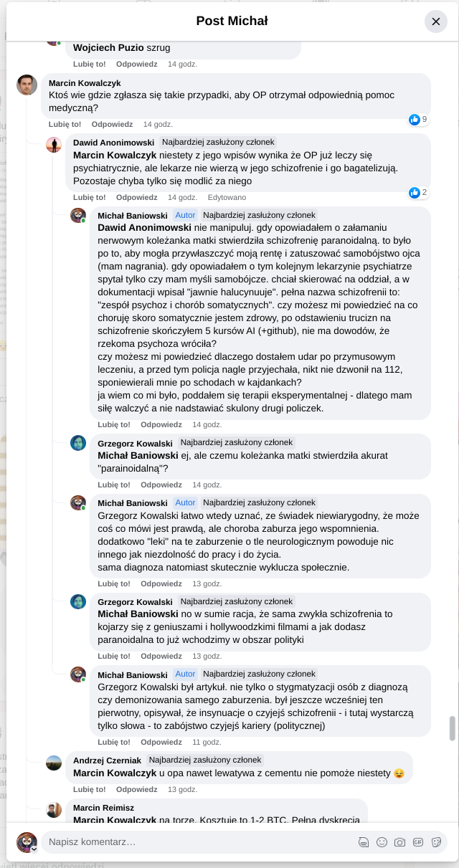Open the emoji picker in comment box

pos(382,842)
